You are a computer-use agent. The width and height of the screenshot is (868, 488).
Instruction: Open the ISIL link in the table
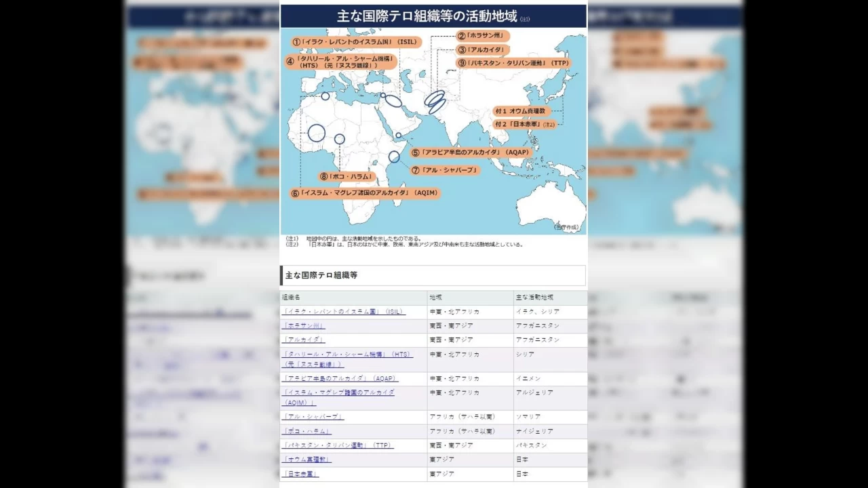click(343, 312)
